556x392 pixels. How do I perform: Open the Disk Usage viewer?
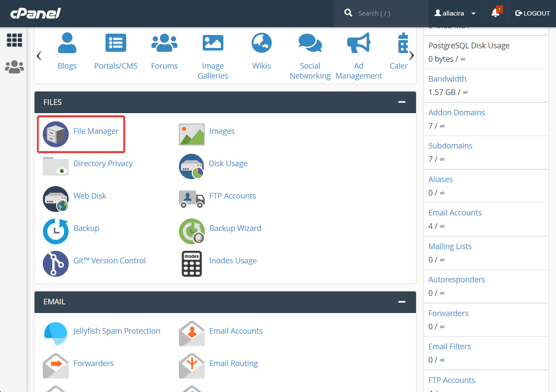coord(228,163)
